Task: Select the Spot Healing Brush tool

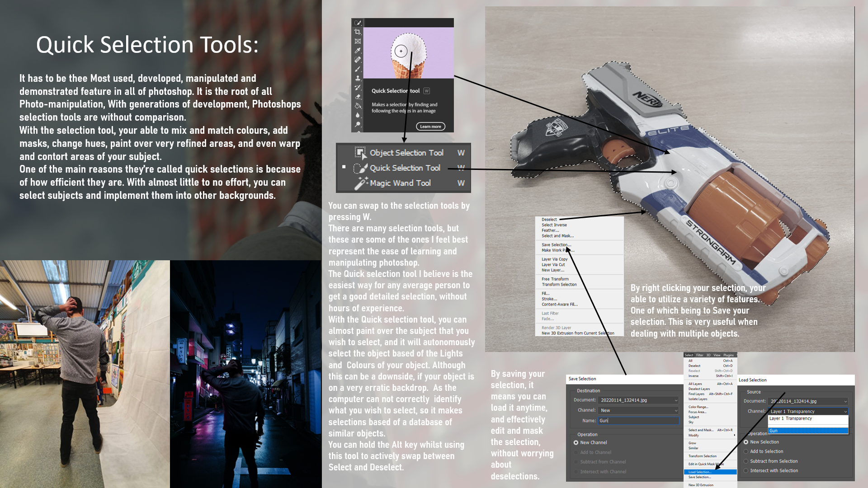Action: pos(358,60)
